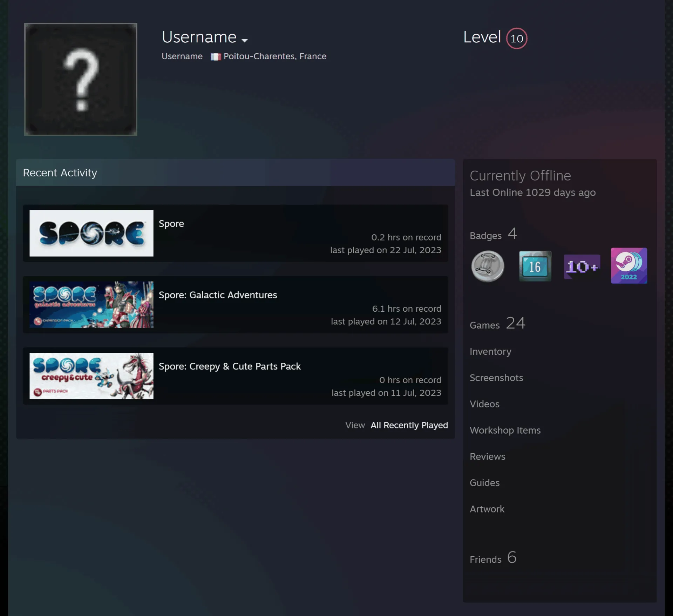Click the Spore game title link
The height and width of the screenshot is (616, 673).
[x=171, y=224]
